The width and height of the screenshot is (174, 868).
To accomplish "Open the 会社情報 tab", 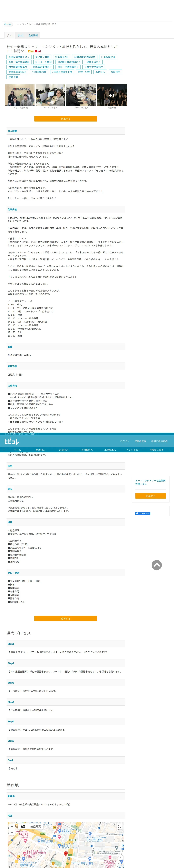I will (x=33, y=35).
